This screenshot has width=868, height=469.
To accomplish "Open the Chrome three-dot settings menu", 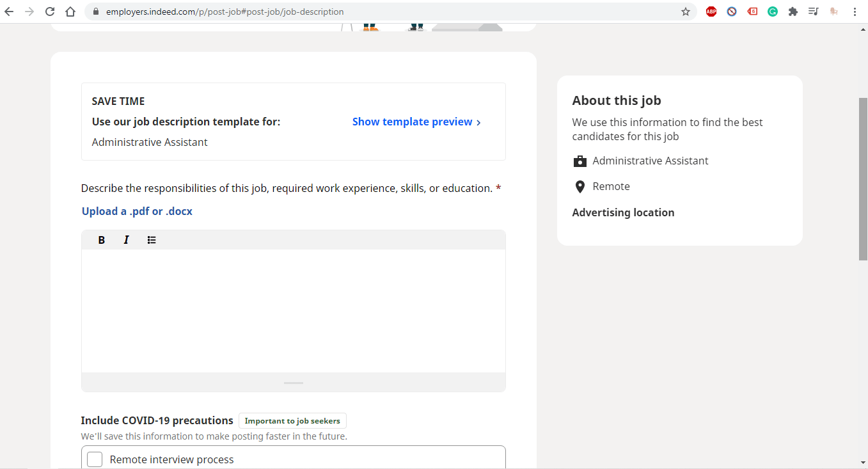I will 855,12.
